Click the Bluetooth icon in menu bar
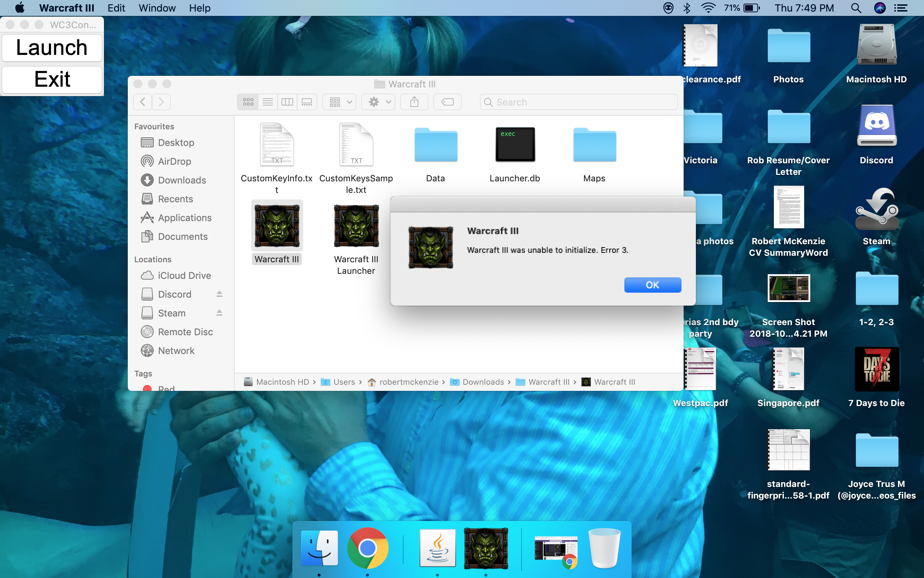Image resolution: width=924 pixels, height=578 pixels. [687, 8]
